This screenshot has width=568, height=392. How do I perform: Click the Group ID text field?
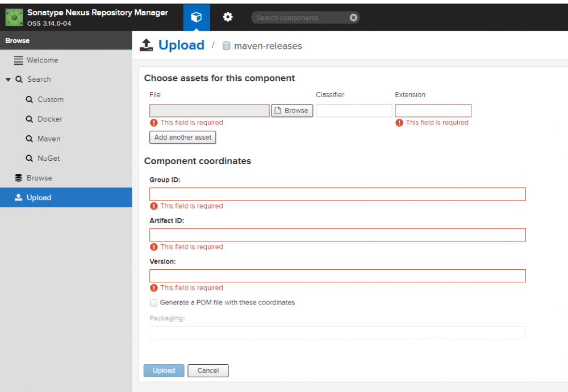point(337,194)
